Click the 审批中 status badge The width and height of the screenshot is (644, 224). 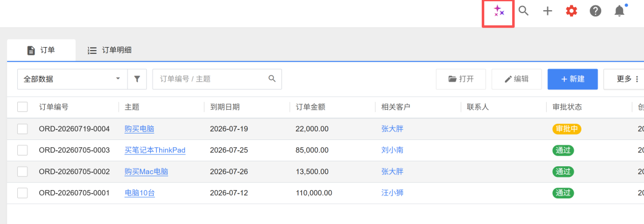click(x=567, y=129)
